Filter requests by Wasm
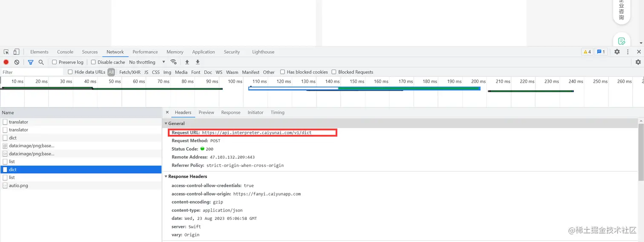The height and width of the screenshot is (242, 644). coord(232,72)
